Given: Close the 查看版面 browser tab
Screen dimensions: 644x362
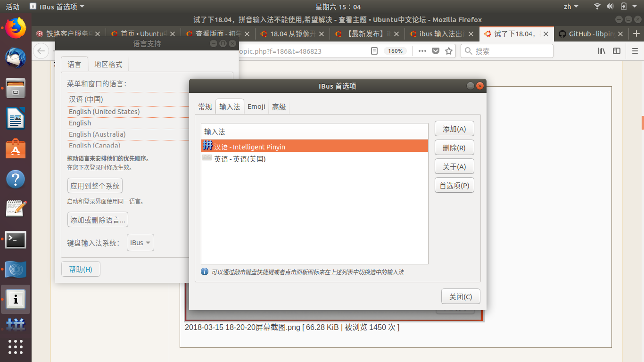Looking at the screenshot, I should point(247,34).
